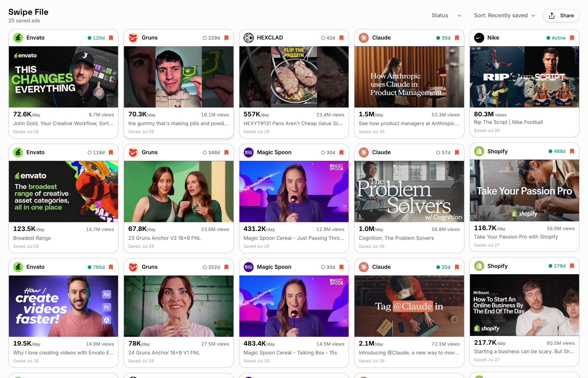Click the '25 saved ads' count text
The height and width of the screenshot is (378, 588).
coord(24,21)
